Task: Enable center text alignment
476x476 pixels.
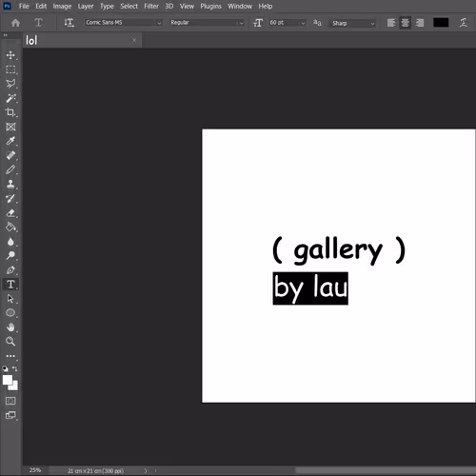Action: coord(406,23)
